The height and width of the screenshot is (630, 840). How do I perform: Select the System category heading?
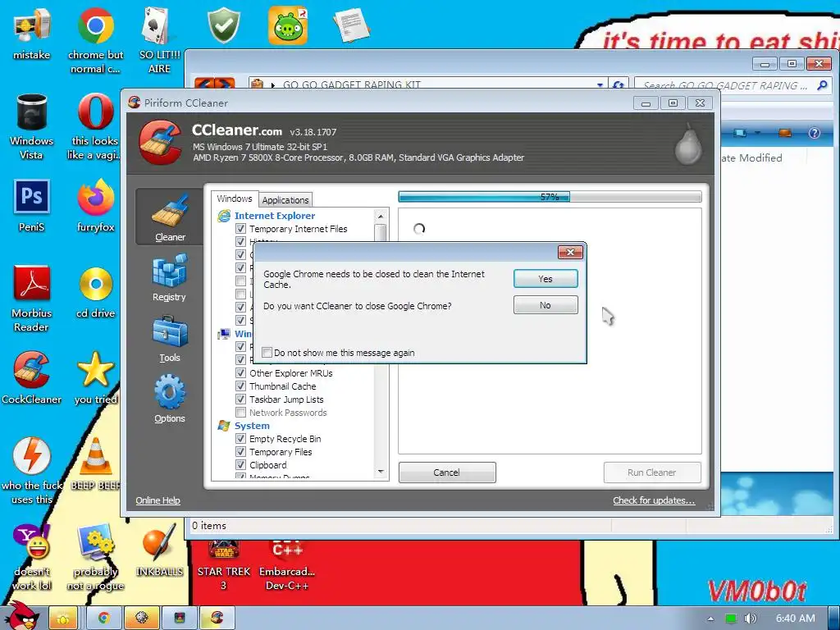[x=252, y=426]
